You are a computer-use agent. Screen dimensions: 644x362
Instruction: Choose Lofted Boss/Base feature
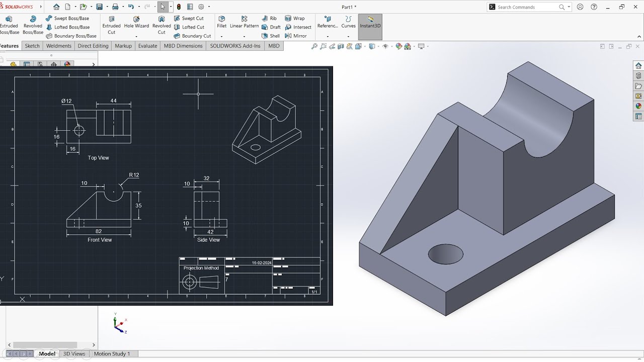click(67, 27)
